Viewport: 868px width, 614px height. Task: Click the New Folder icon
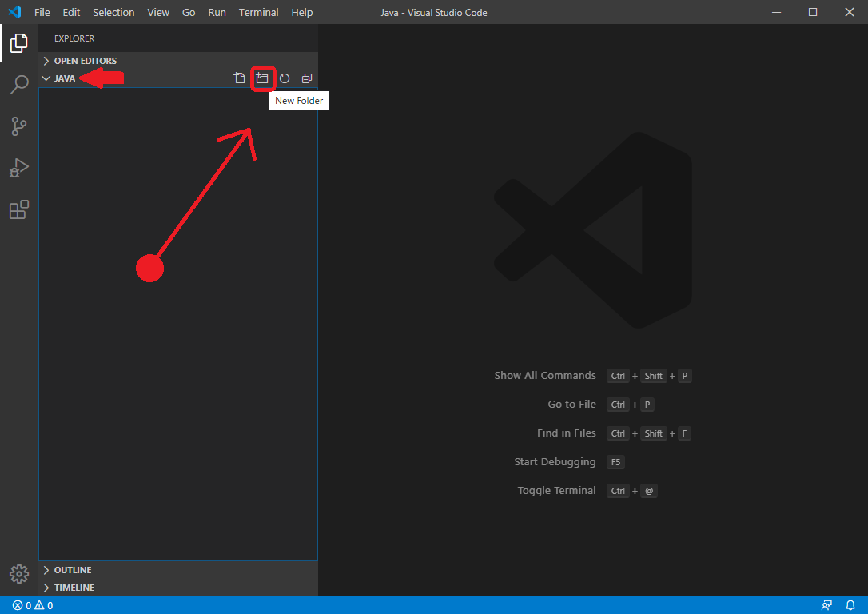(x=262, y=78)
